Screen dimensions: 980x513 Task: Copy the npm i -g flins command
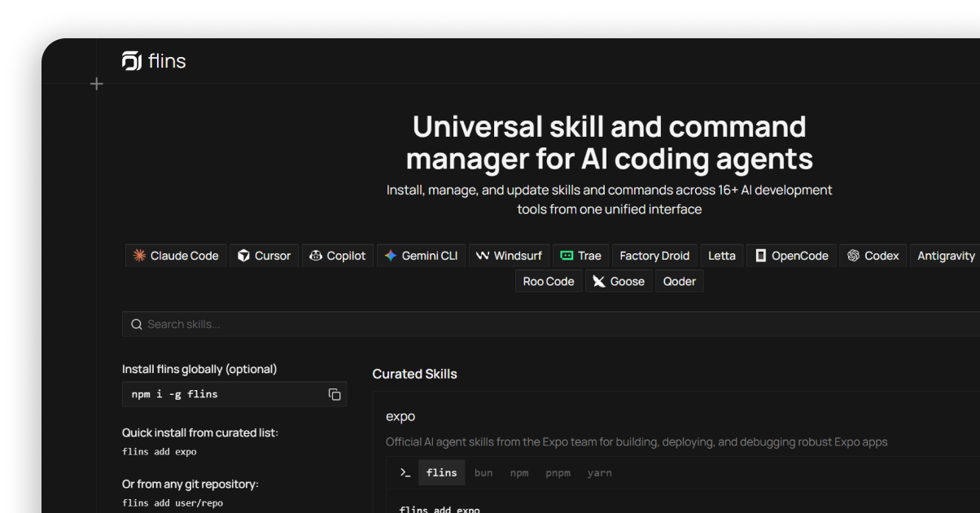[x=335, y=394]
